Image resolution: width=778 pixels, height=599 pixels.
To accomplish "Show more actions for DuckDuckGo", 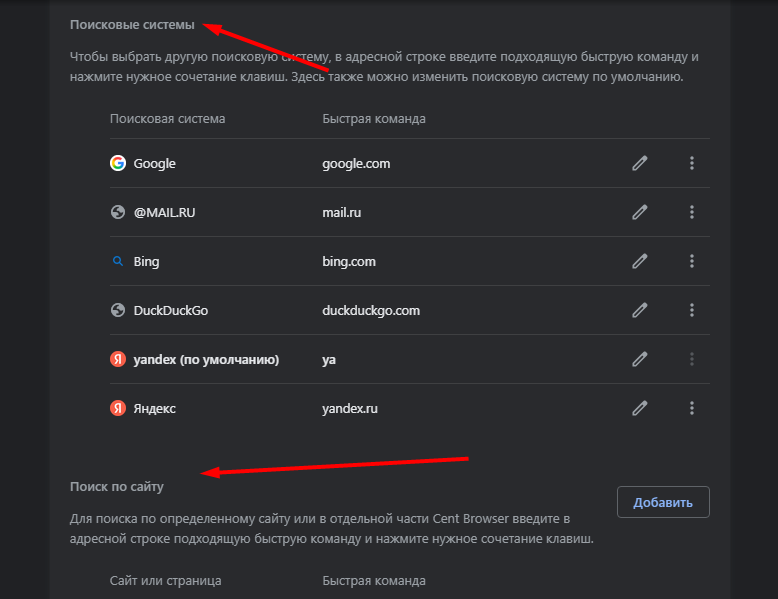I will click(692, 310).
